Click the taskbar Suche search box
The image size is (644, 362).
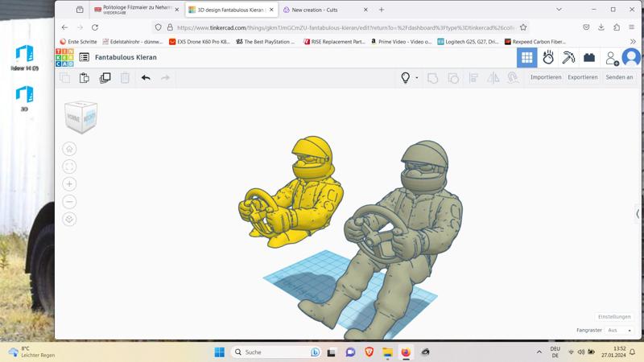point(275,352)
